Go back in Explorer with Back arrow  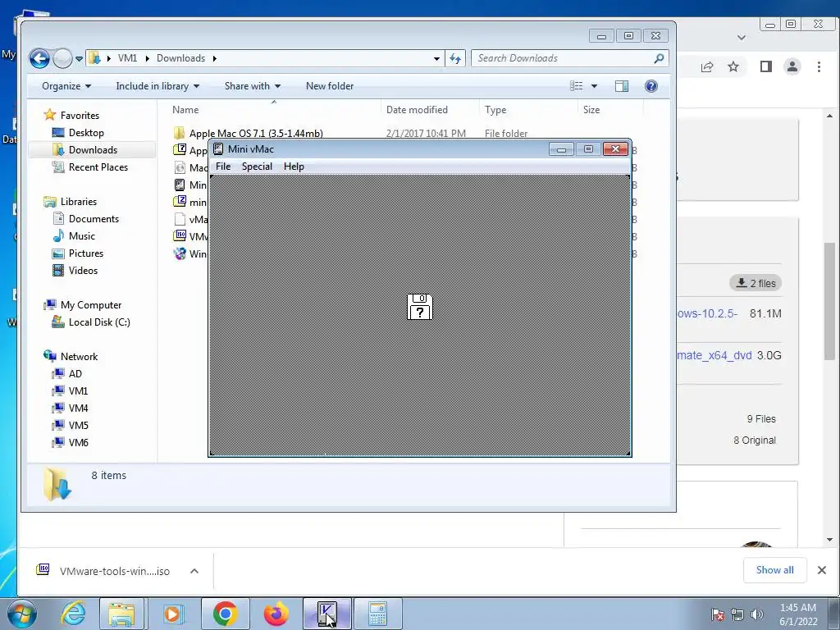coord(39,58)
